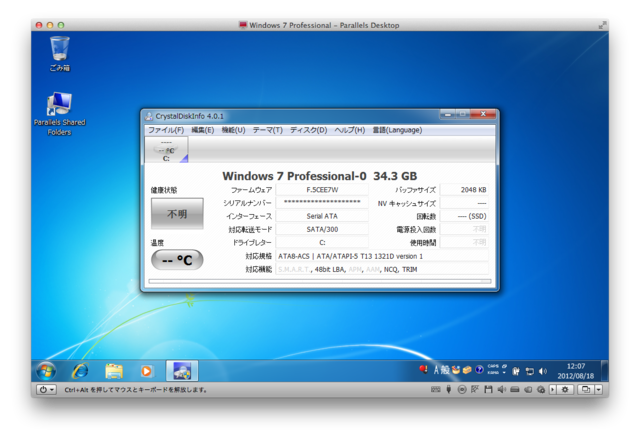Open the テーマ(T) menu
Image resolution: width=640 pixels, height=441 pixels.
pos(267,130)
